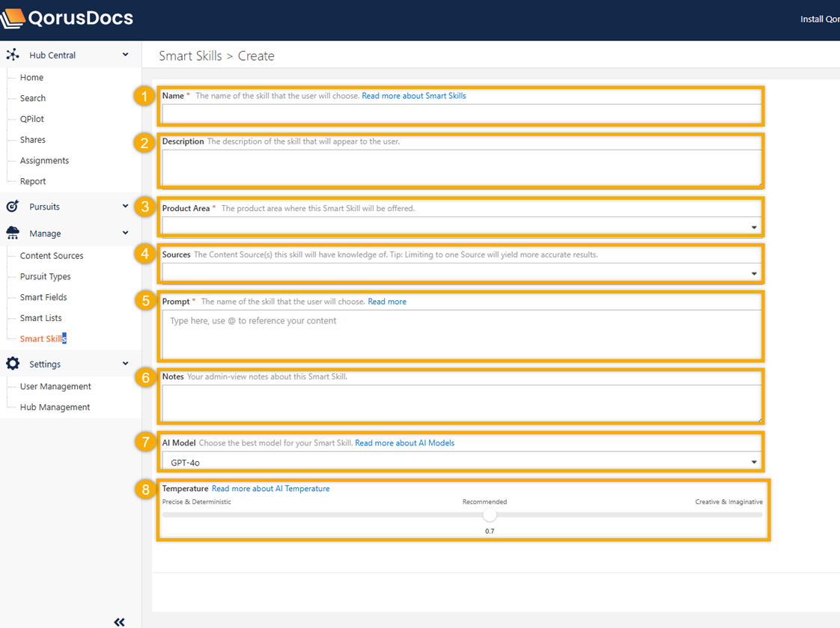Screen dimensions: 840x628
Task: Collapse the Hub Central section
Action: click(125, 55)
